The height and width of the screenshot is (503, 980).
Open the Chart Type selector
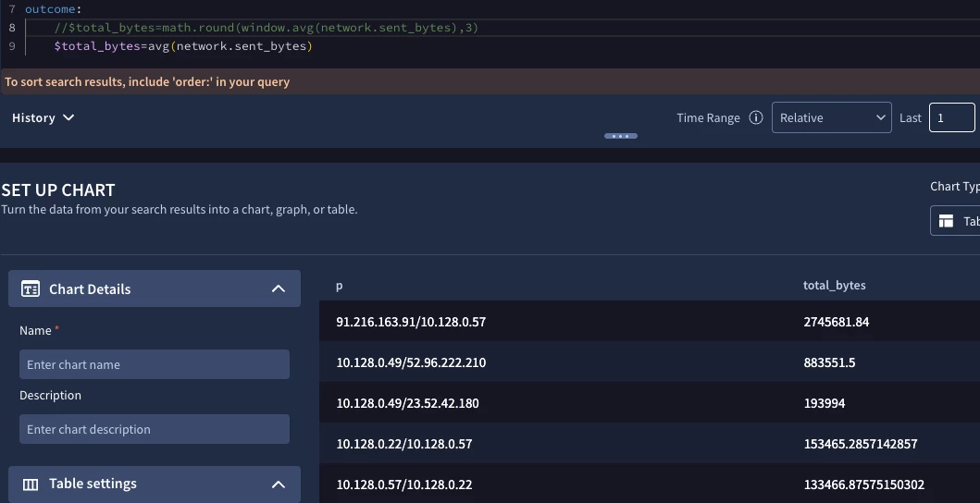pos(955,221)
